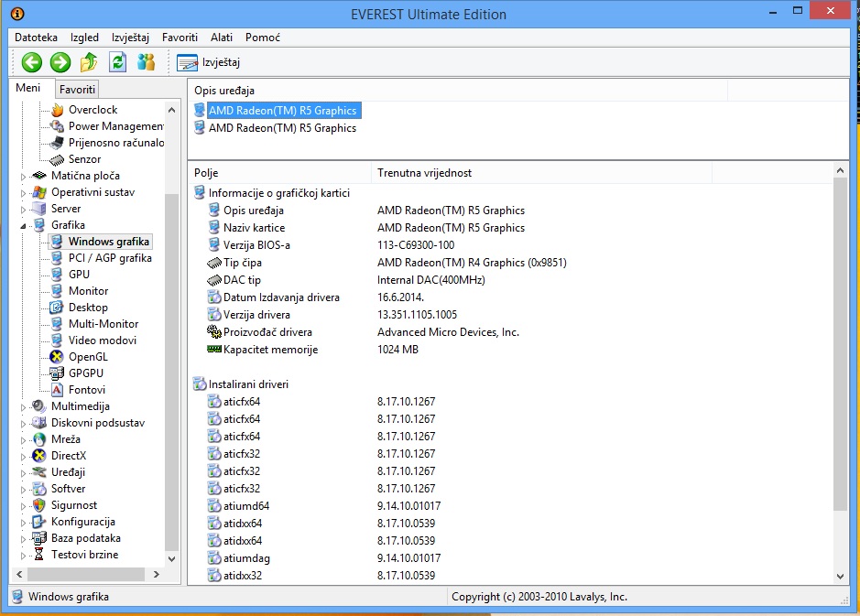860x616 pixels.
Task: Select Fontovi in the Grafika section
Action: 86,390
